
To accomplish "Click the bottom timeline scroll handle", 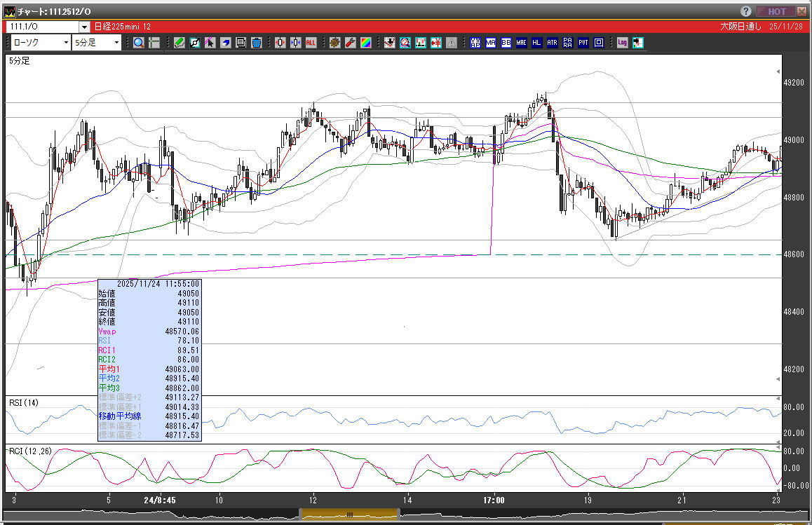I will (349, 515).
